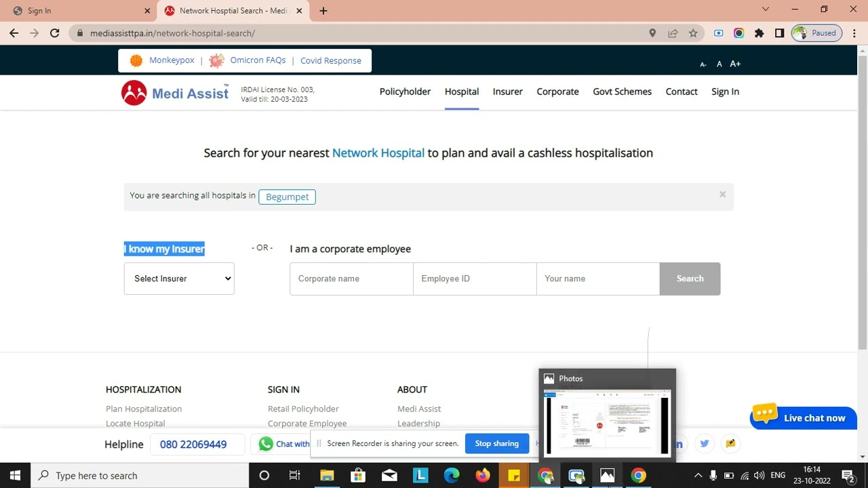Bookmark this page with star icon
Screen dimensions: 868x488
(x=693, y=33)
